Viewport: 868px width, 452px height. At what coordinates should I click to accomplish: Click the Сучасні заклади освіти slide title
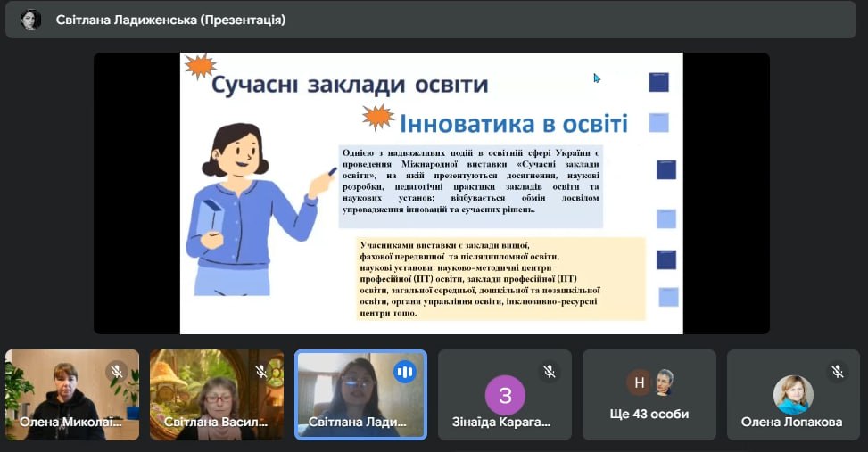pyautogui.click(x=350, y=85)
